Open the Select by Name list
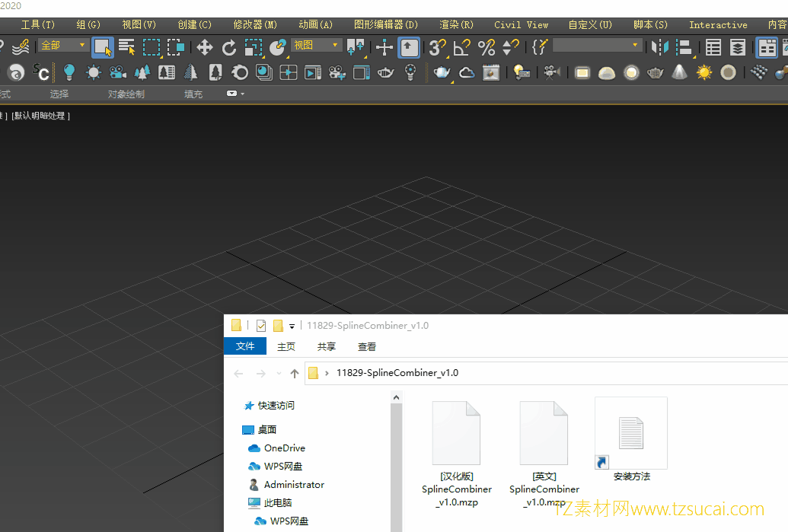This screenshot has height=532, width=788. (x=126, y=47)
